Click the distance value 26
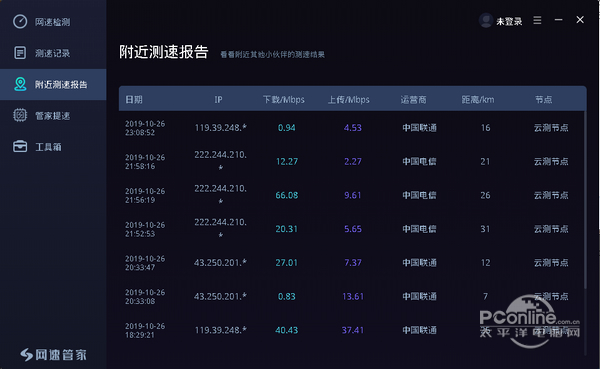This screenshot has height=369, width=600. [x=485, y=195]
